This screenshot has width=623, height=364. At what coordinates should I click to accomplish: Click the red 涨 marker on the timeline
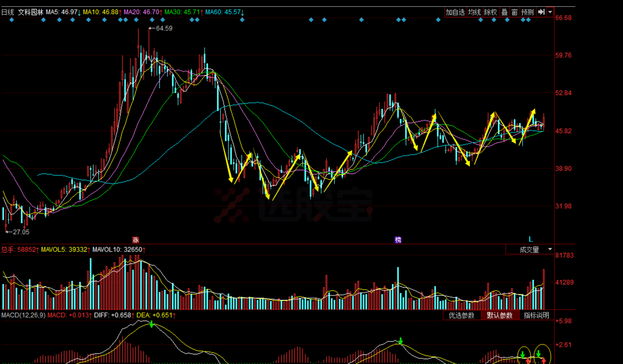click(136, 240)
